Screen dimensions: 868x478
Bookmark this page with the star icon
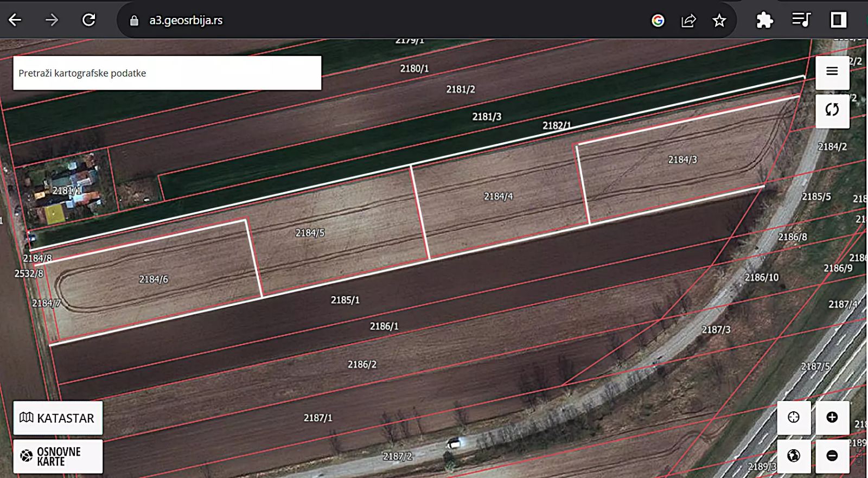coord(719,21)
